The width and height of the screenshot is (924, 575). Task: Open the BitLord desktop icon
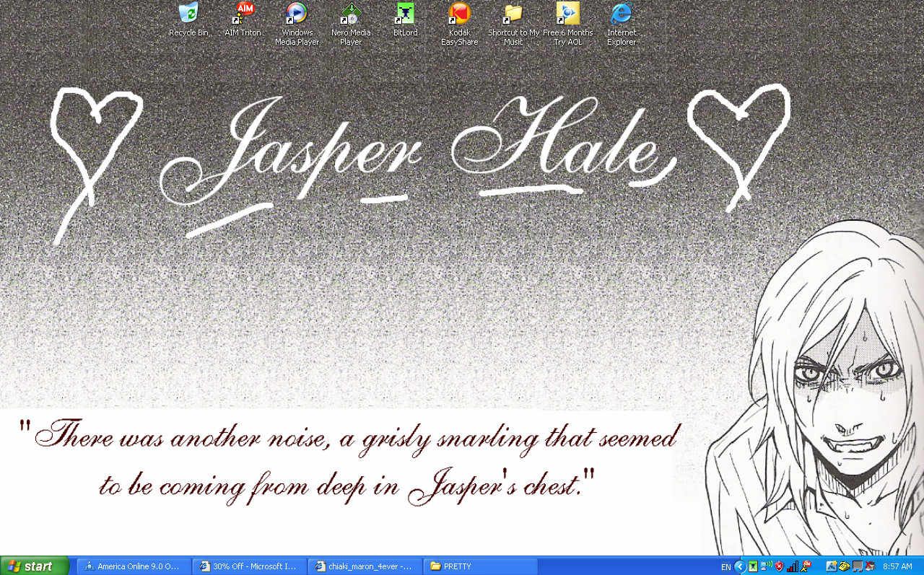(405, 14)
